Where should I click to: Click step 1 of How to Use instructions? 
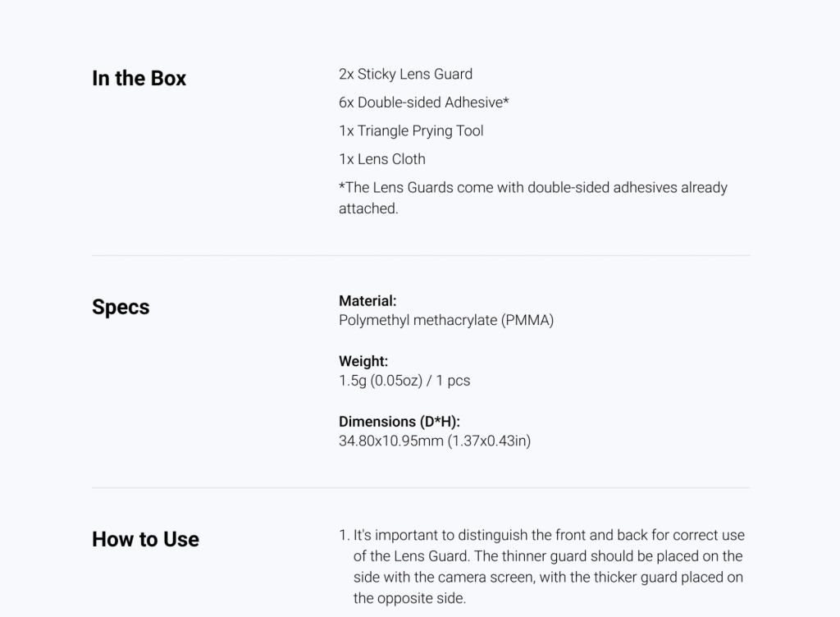coord(541,567)
